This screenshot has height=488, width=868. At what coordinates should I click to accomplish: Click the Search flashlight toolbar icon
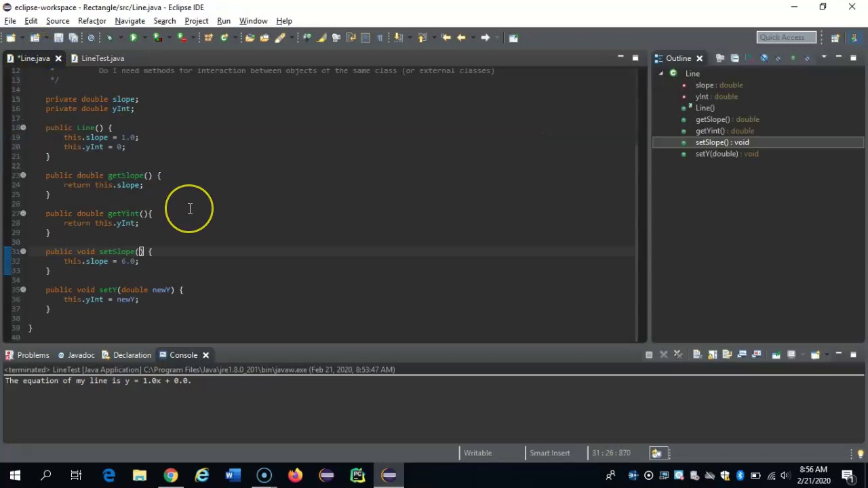pyautogui.click(x=280, y=37)
